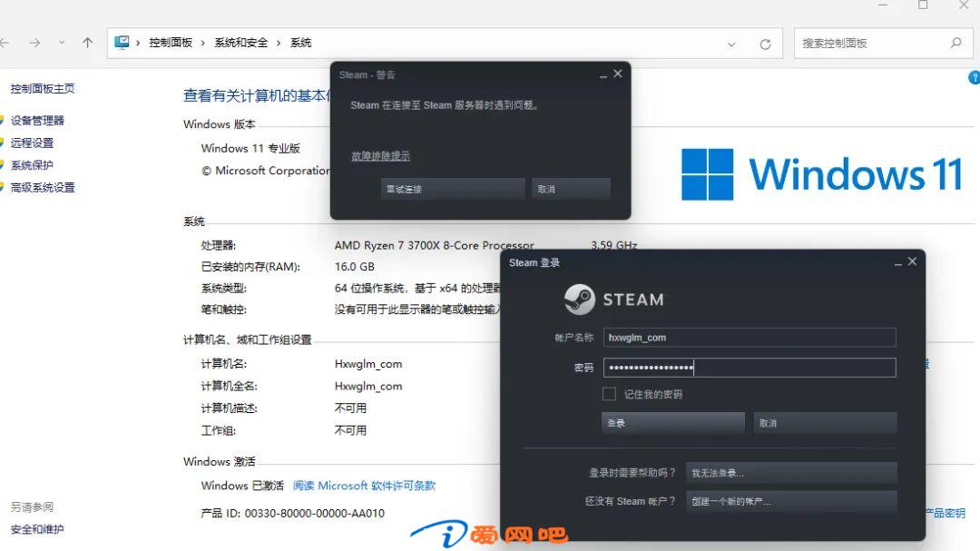Click the magnifier search icon
This screenshot has height=551, width=980.
point(955,44)
